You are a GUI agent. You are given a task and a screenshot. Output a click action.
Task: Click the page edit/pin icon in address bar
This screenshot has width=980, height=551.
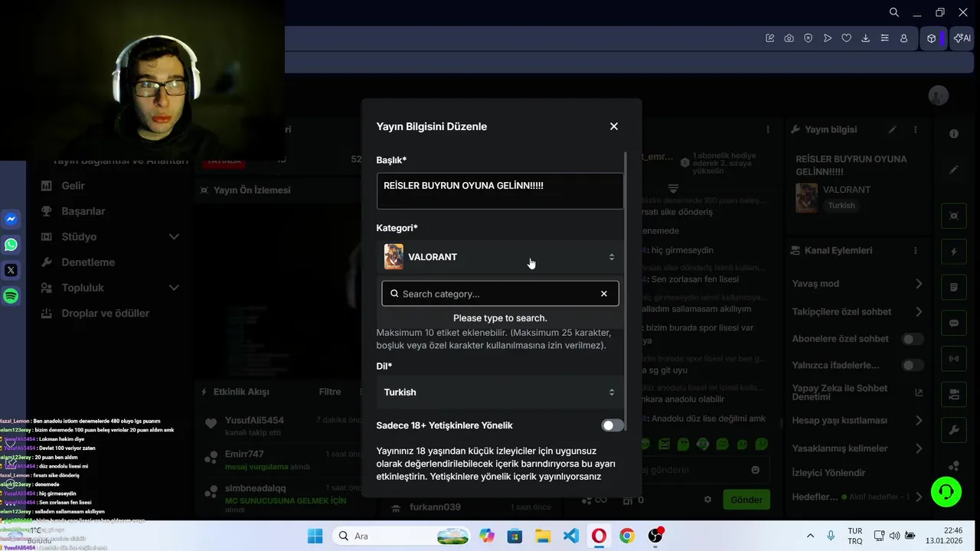click(x=769, y=38)
